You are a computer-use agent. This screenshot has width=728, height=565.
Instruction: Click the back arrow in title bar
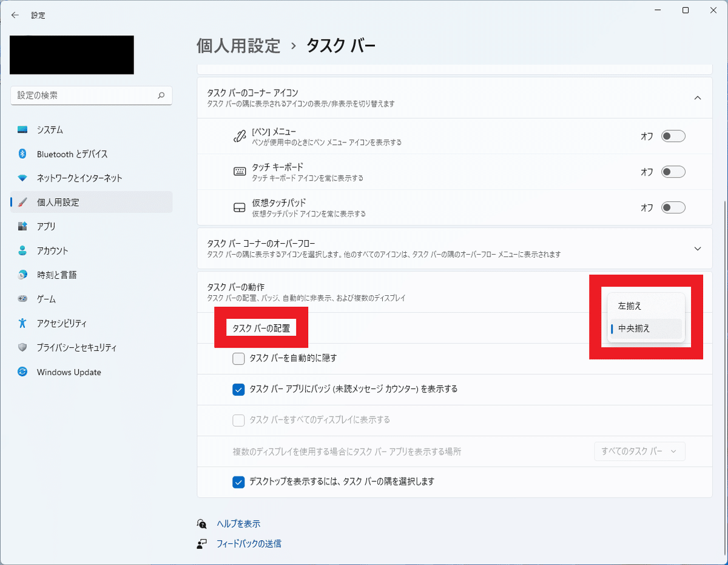15,15
